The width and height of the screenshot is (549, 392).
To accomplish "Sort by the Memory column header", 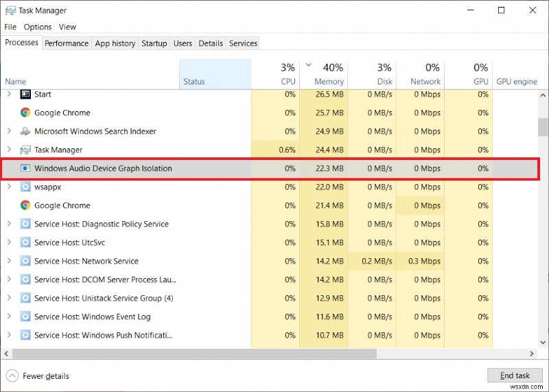I will [324, 74].
